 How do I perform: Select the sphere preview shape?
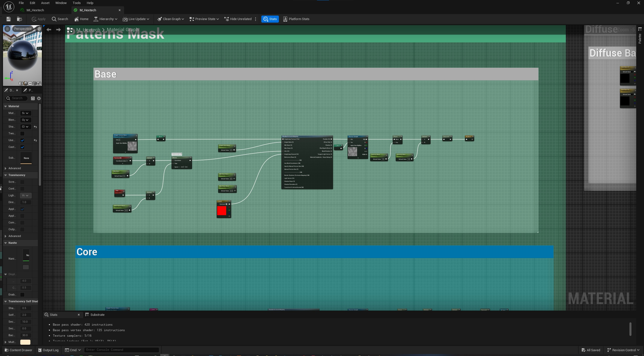pyautogui.click(x=26, y=83)
